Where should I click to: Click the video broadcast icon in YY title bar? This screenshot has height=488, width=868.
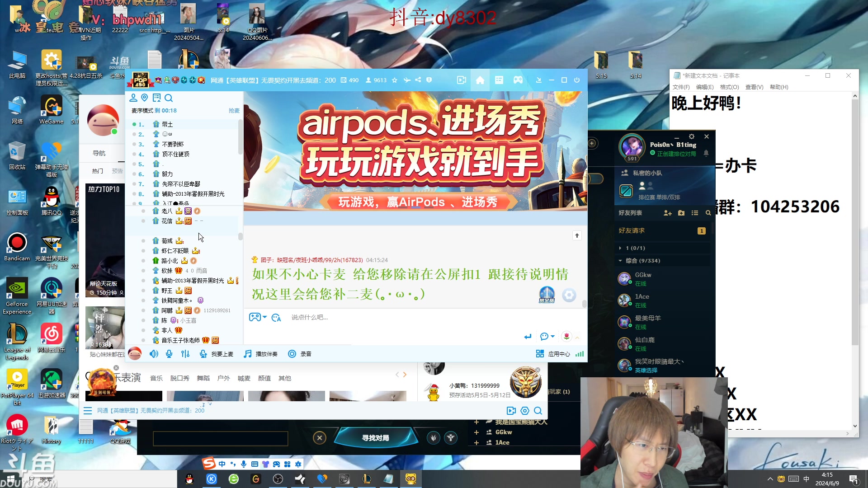[461, 80]
